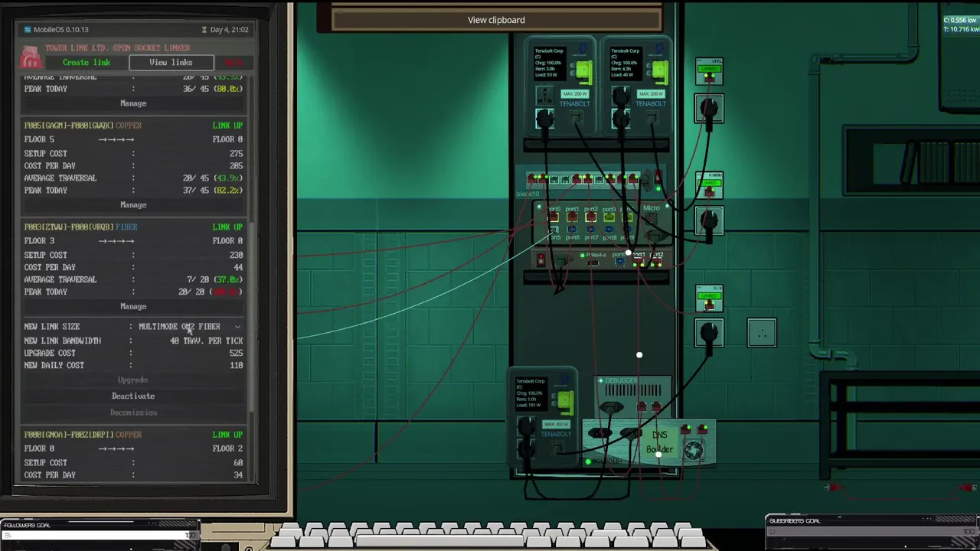Flip the PWes4-a red power switch
980x551 pixels.
541,260
